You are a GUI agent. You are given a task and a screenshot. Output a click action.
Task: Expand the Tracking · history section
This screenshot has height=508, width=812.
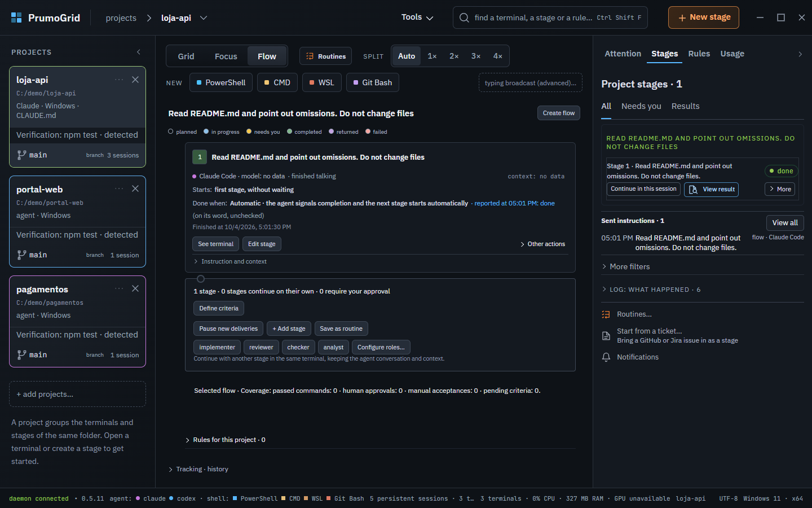tap(198, 469)
